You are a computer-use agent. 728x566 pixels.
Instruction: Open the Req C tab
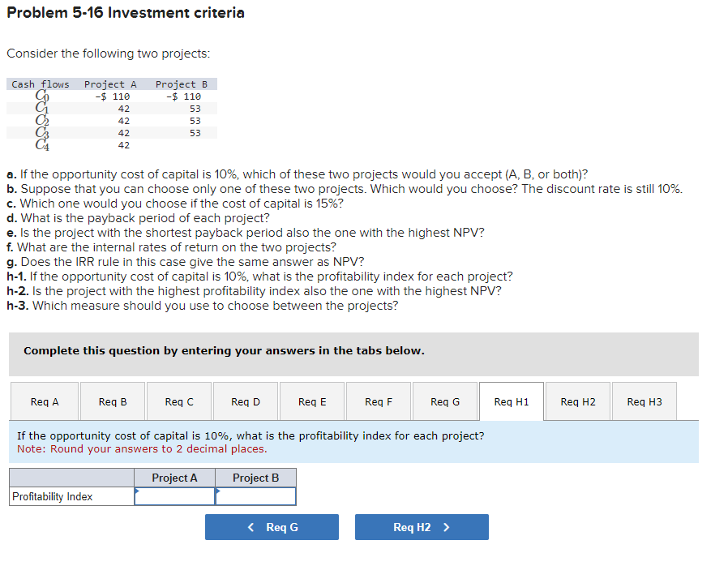[178, 401]
